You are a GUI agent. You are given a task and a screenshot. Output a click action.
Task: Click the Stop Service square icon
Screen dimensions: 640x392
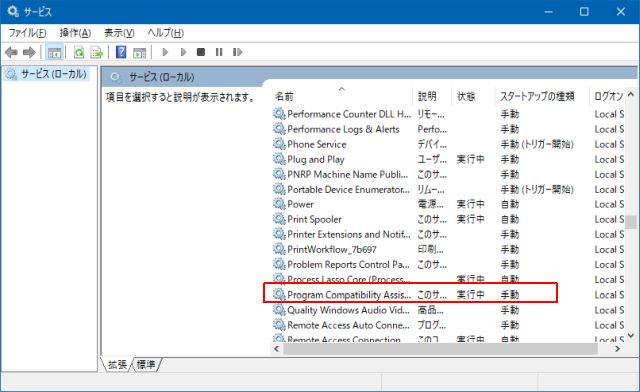pos(201,52)
